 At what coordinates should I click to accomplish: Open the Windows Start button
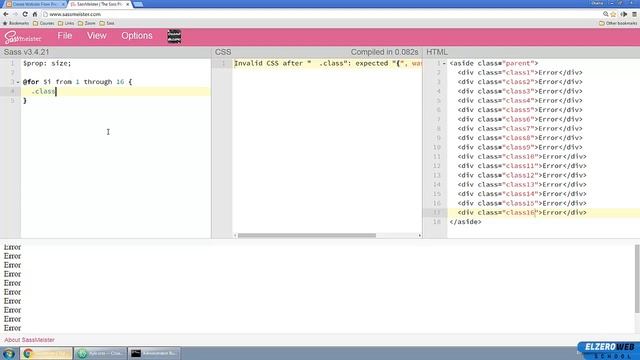coord(9,353)
